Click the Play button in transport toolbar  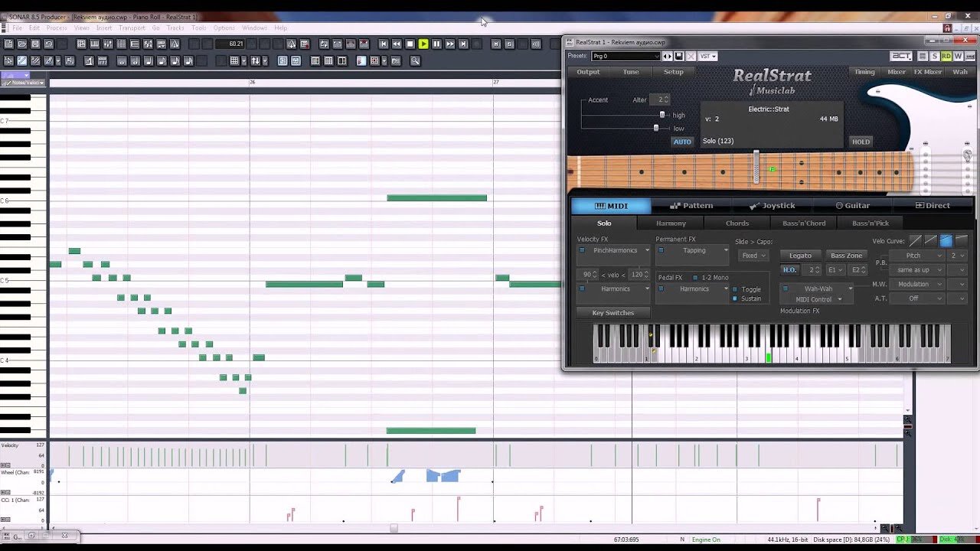tap(423, 44)
